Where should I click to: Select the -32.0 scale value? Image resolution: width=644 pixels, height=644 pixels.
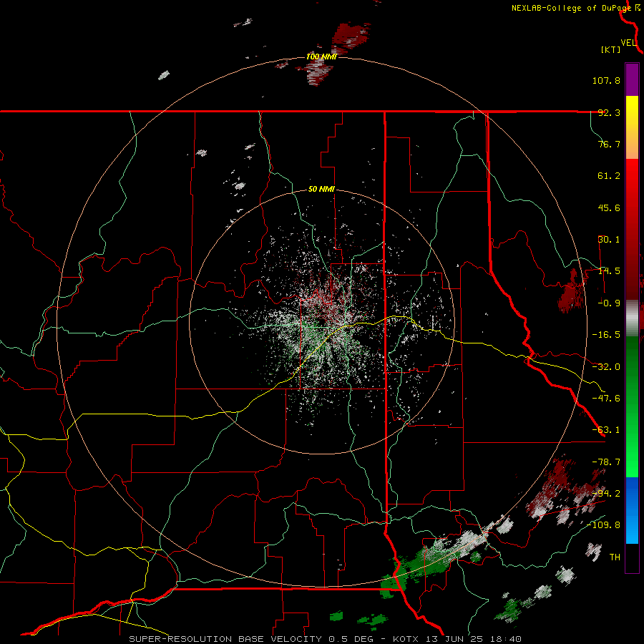click(x=606, y=367)
